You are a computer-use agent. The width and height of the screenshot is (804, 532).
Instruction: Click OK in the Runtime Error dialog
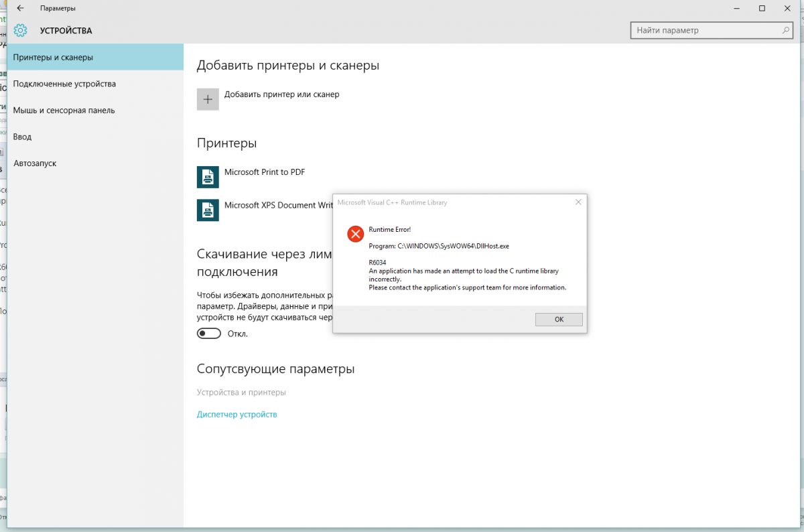point(559,320)
